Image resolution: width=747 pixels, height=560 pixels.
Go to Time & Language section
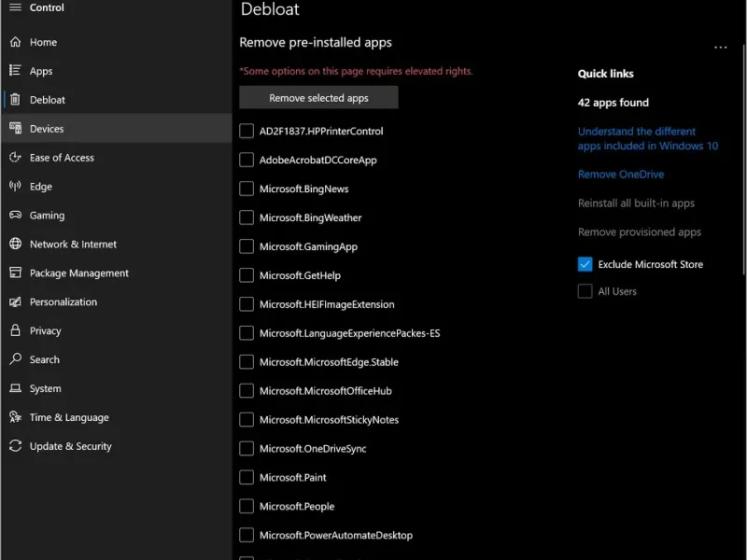[x=68, y=417]
